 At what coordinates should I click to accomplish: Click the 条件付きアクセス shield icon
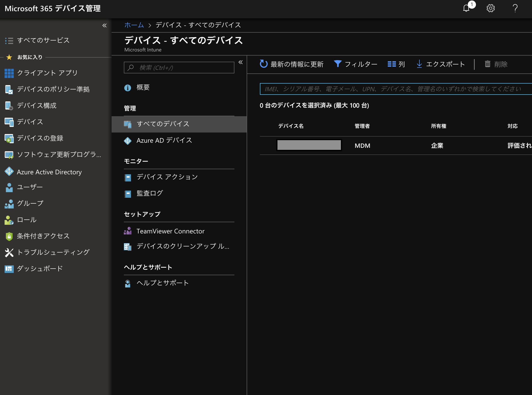(9, 236)
